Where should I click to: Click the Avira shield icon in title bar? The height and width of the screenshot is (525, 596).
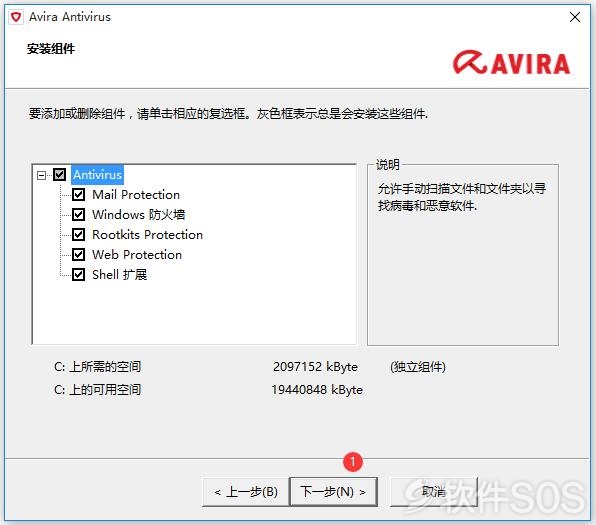pyautogui.click(x=16, y=17)
